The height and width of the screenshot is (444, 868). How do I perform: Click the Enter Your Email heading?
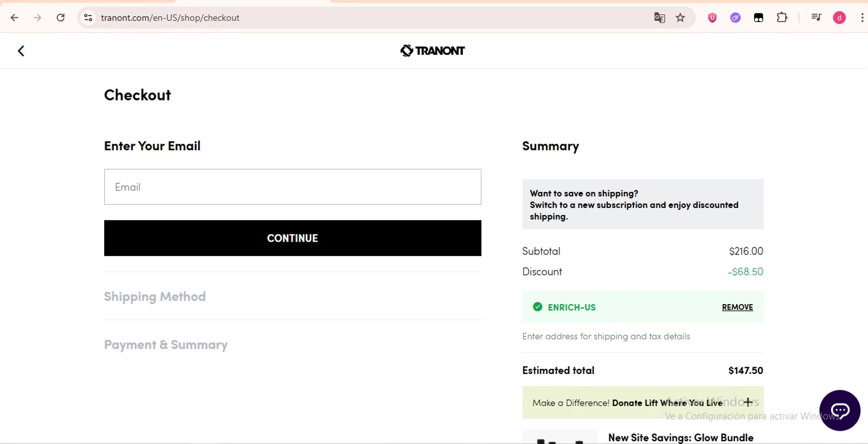[152, 146]
